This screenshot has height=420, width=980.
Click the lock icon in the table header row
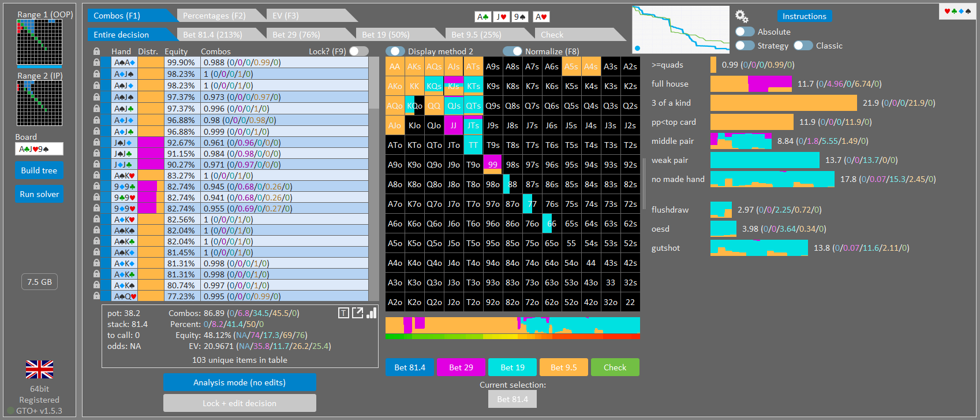pyautogui.click(x=96, y=51)
